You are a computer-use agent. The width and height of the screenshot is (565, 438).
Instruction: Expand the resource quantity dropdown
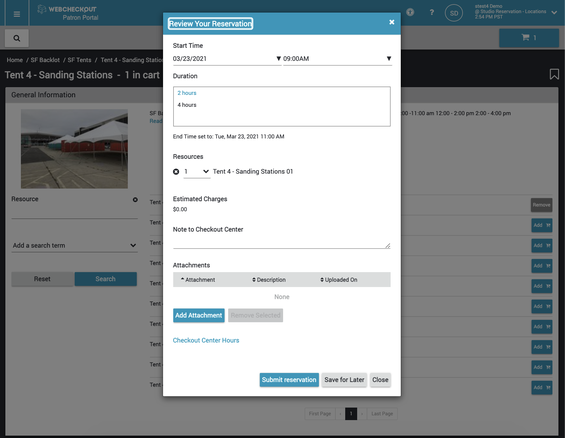(197, 172)
